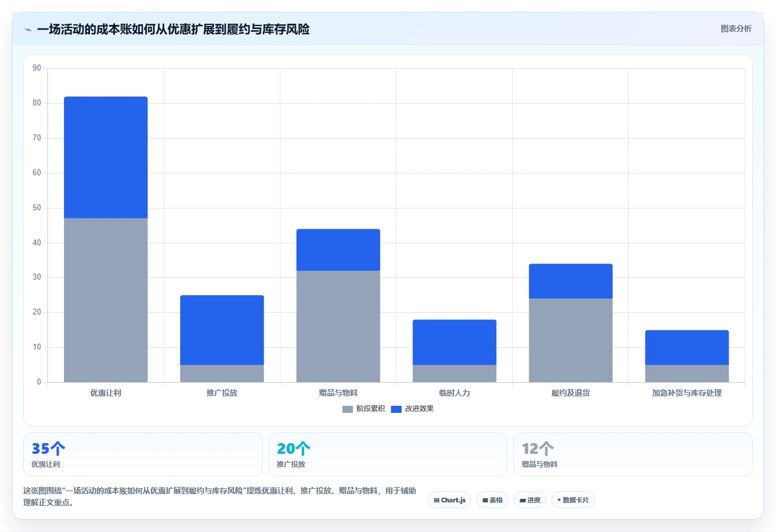Click the y-axis value 60
776x532 pixels.
click(x=37, y=173)
